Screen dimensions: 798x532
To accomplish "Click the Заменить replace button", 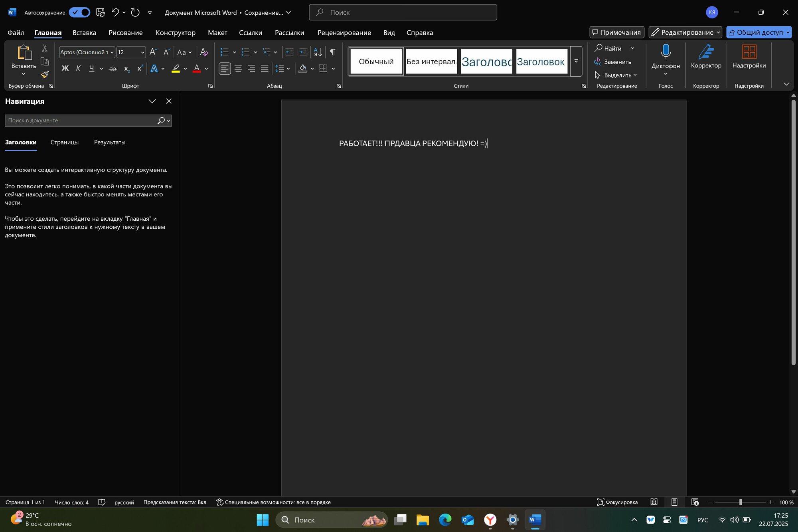I will (613, 62).
